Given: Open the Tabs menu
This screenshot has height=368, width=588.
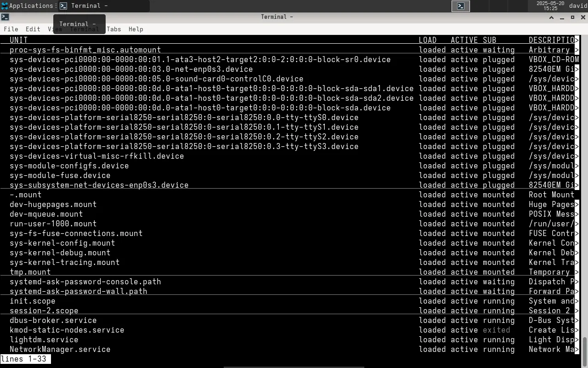Looking at the screenshot, I should click(113, 29).
